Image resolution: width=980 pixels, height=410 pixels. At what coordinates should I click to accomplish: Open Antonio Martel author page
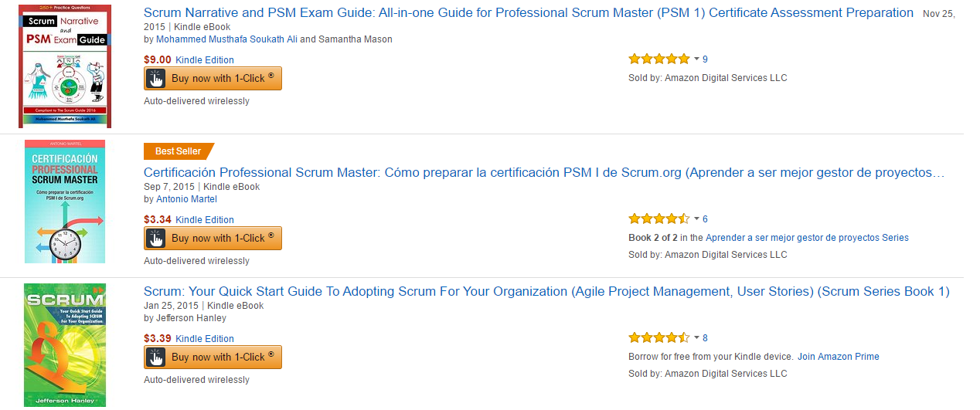click(186, 199)
